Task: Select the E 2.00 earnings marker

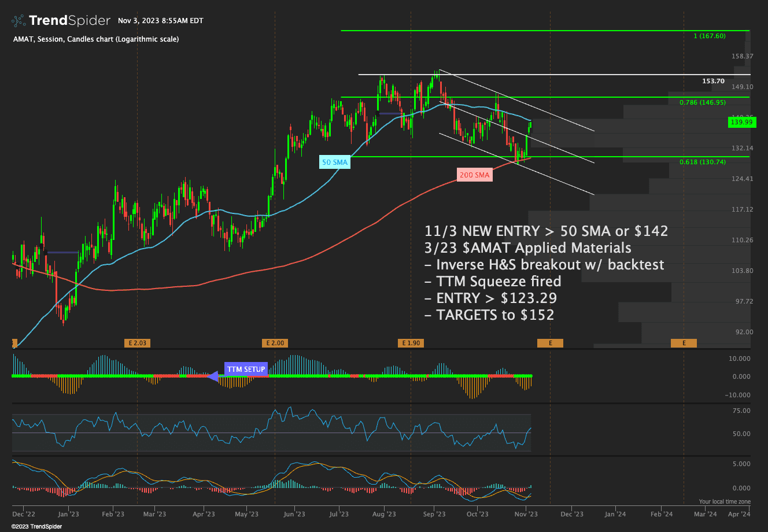Action: pos(275,343)
